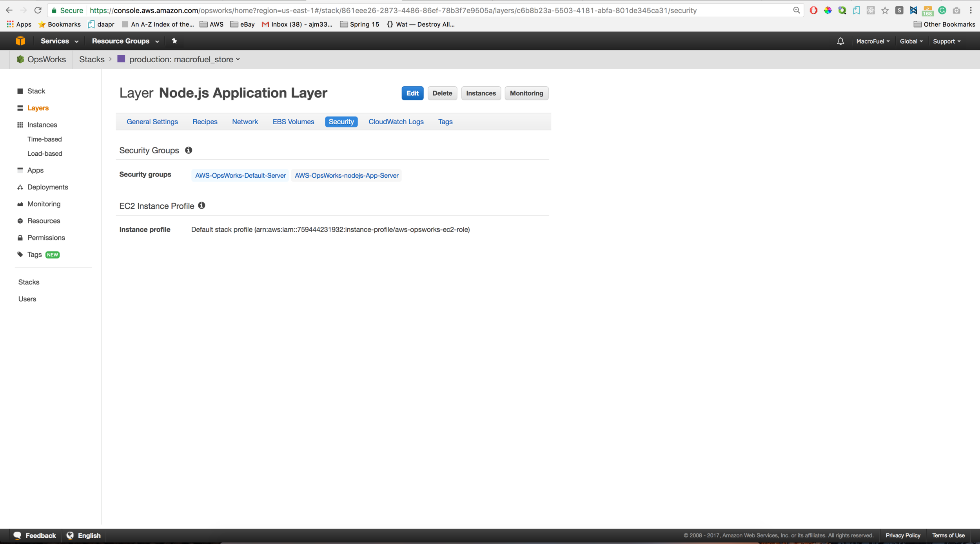Click the OpsWorks logo icon
Screen dimensions: 980x544
tap(20, 59)
